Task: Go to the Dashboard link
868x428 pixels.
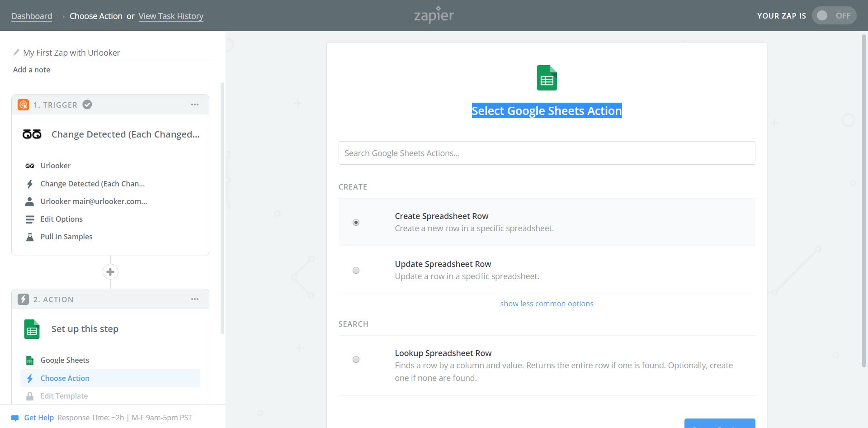Action: point(32,16)
